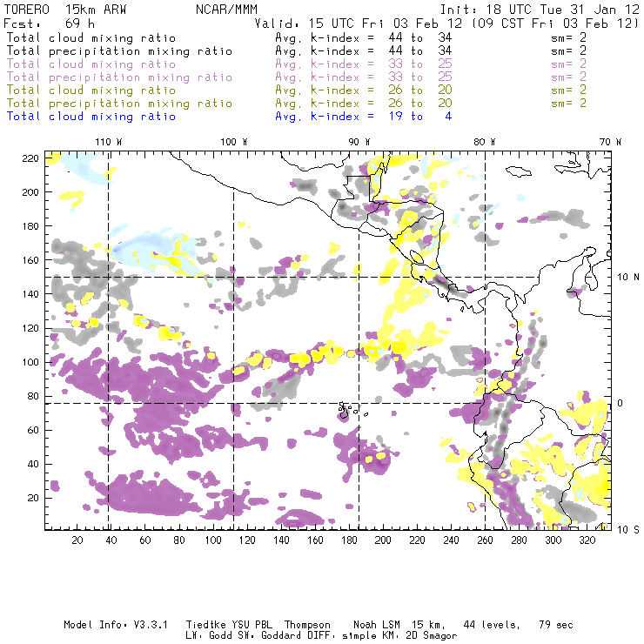Click the 'Tiedtke' scheme text
644x644 pixels.
point(206,625)
